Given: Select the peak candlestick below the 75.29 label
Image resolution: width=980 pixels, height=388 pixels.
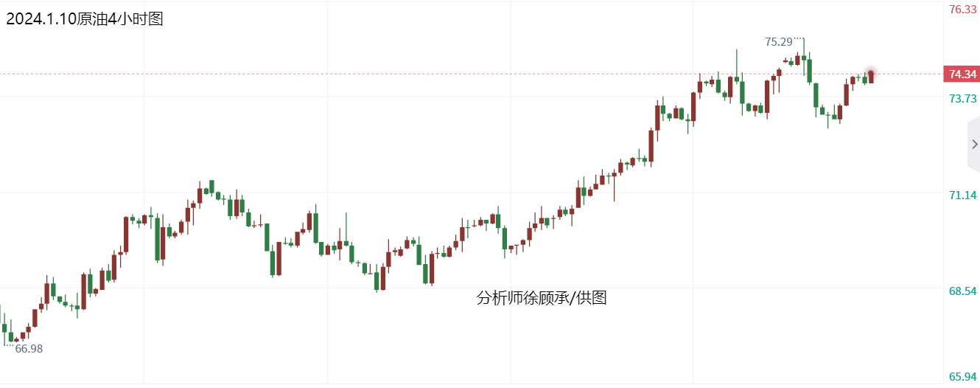Looking at the screenshot, I should (x=803, y=56).
